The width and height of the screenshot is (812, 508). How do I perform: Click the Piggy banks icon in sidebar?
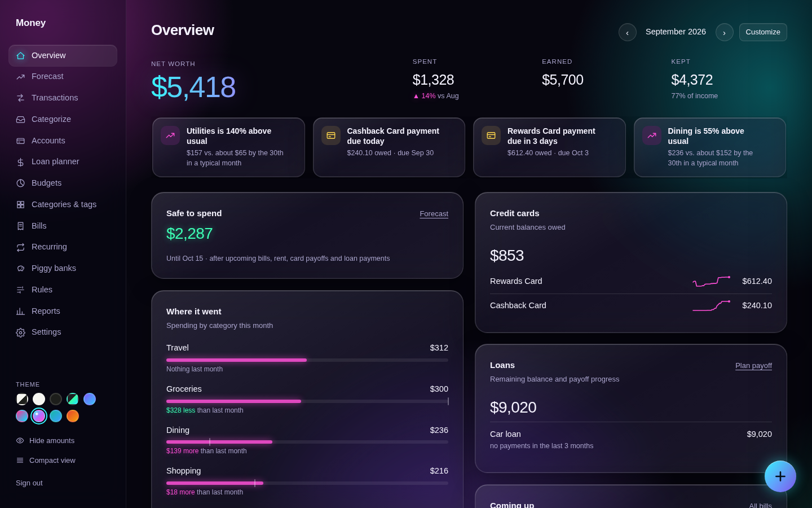point(21,269)
